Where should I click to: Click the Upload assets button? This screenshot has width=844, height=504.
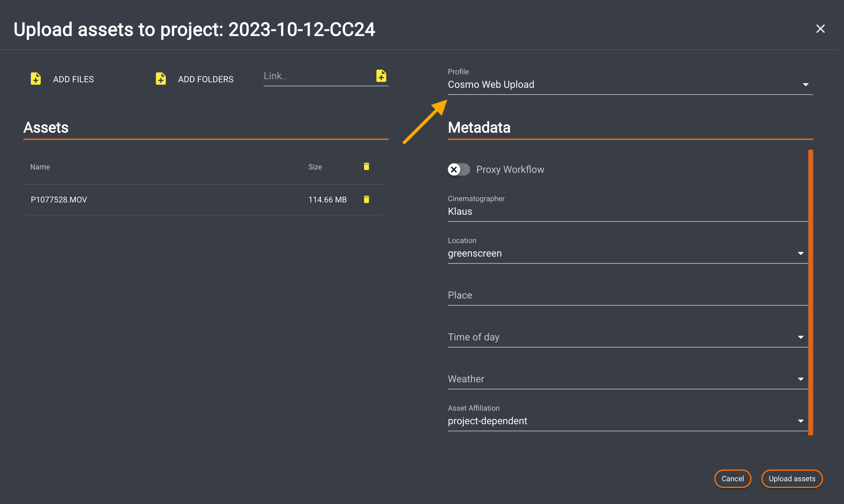792,478
